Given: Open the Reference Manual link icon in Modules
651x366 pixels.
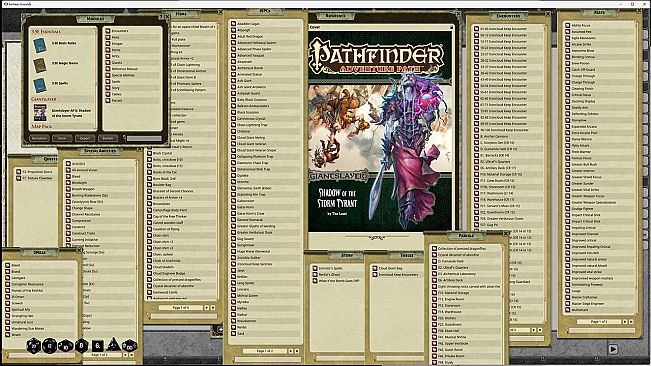Looking at the screenshot, I should coord(108,68).
